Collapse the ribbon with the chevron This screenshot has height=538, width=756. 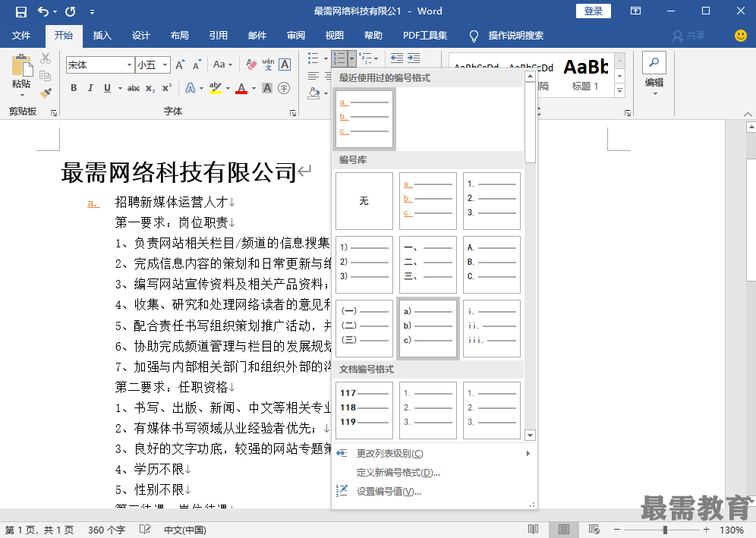click(x=748, y=114)
